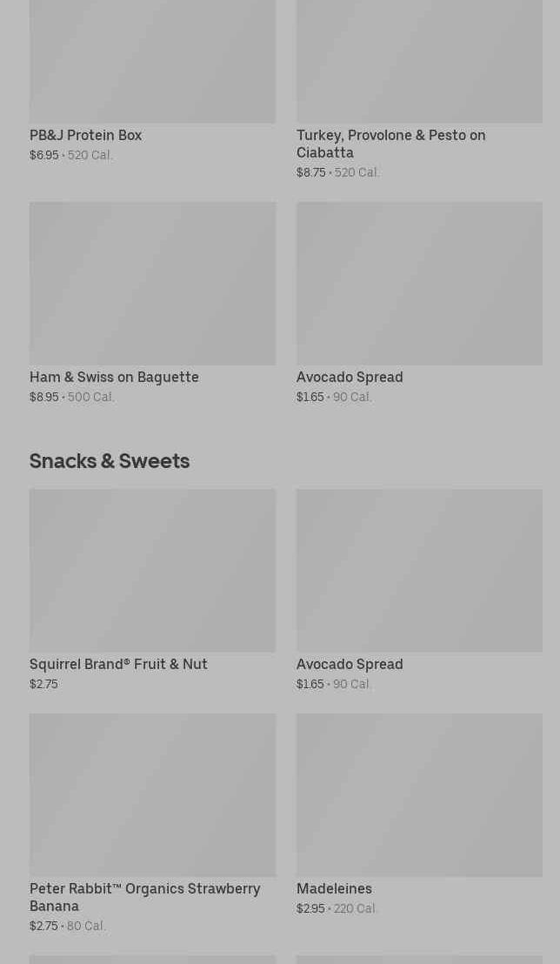
Task: Click the $6.95 price under PB&J Box
Action: pos(44,156)
